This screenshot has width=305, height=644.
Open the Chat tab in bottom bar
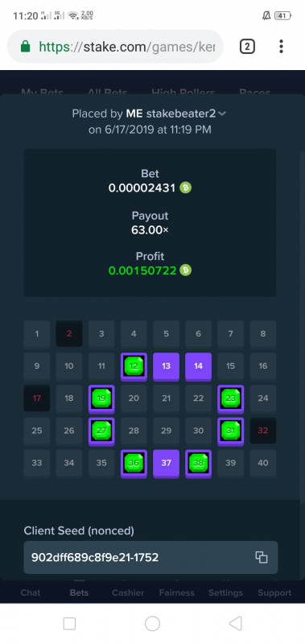[x=31, y=592]
